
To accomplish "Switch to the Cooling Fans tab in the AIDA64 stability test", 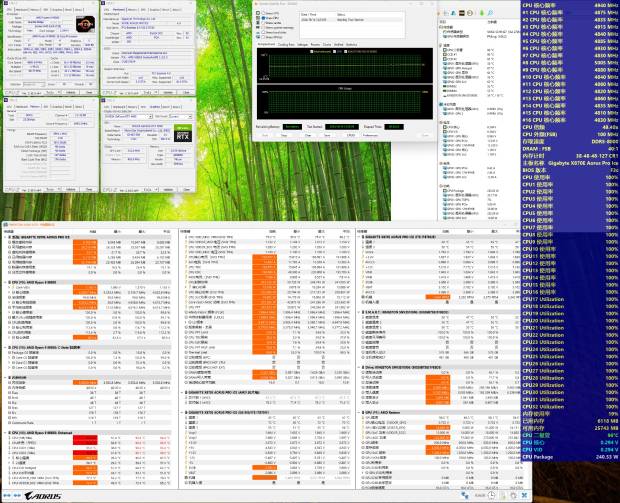I will [x=286, y=45].
